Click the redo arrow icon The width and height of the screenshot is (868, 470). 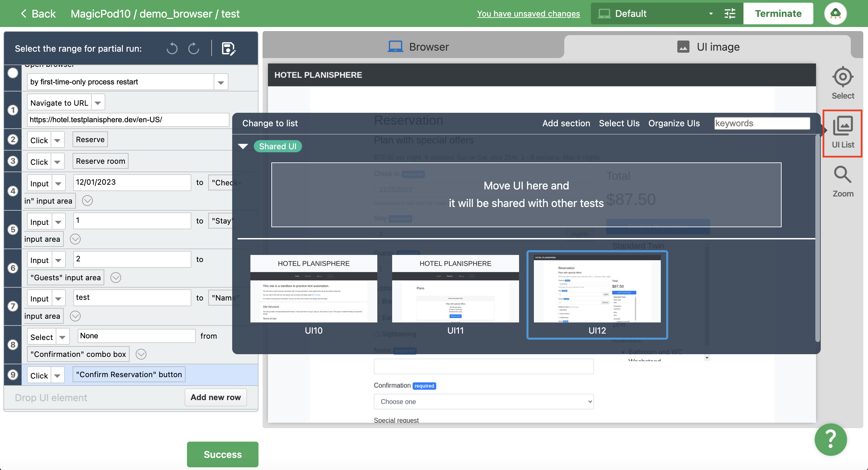[x=194, y=48]
